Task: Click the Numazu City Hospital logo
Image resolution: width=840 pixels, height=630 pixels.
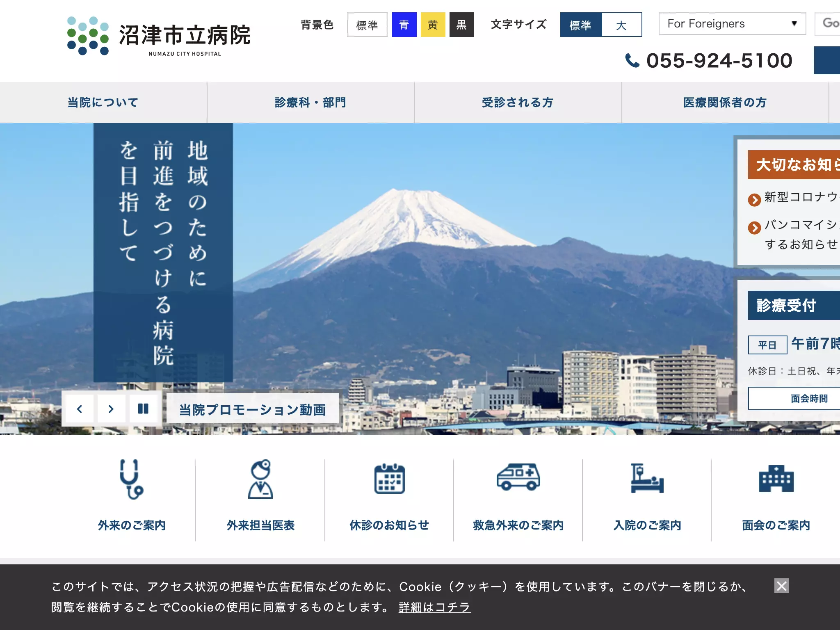Action: click(159, 36)
